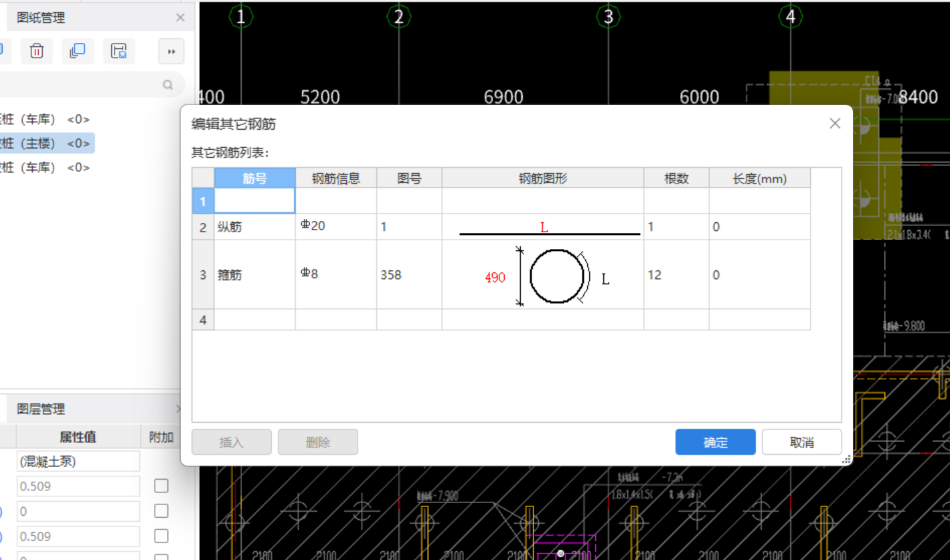Tick the 附加 checkbox directly below the (混凝土泵) row
Image resolution: width=950 pixels, height=560 pixels.
pyautogui.click(x=161, y=486)
